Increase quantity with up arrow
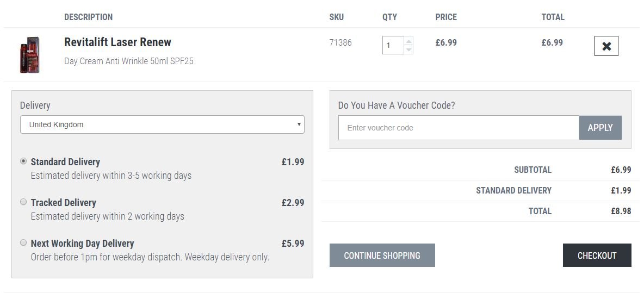Image resolution: width=644 pixels, height=293 pixels. pos(408,41)
